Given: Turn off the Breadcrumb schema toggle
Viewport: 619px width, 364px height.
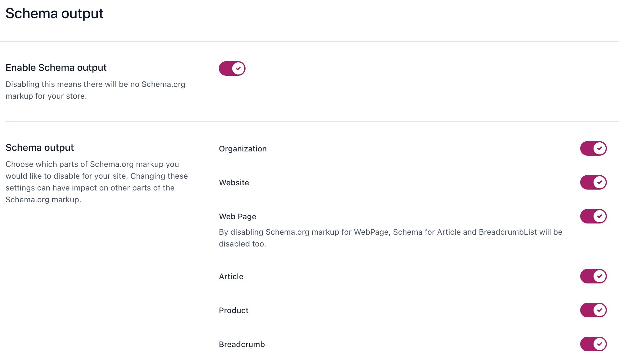Looking at the screenshot, I should pos(593,344).
